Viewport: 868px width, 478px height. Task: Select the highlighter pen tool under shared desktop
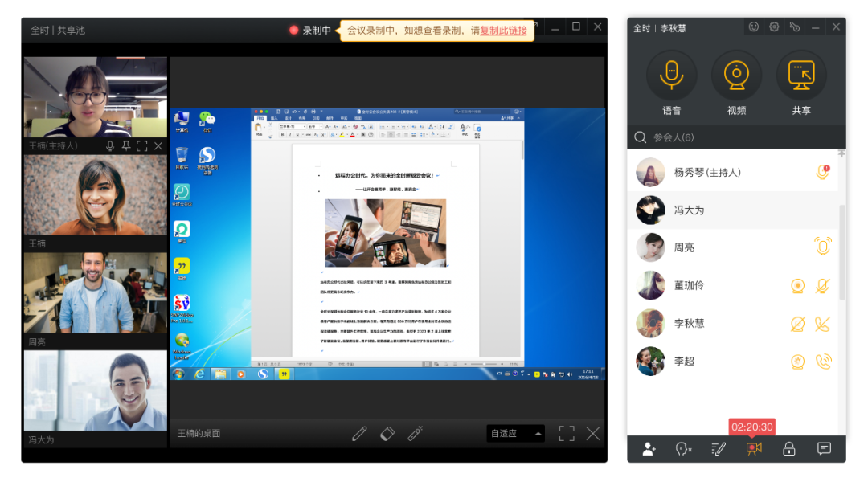[416, 433]
